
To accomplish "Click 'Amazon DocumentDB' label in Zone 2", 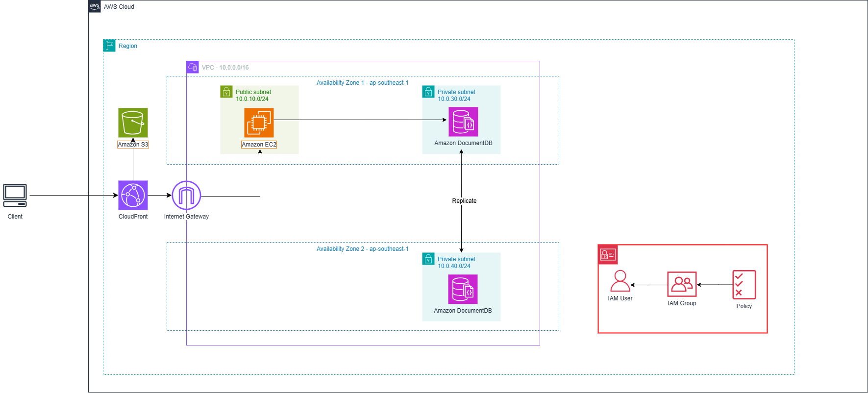I will tap(463, 311).
